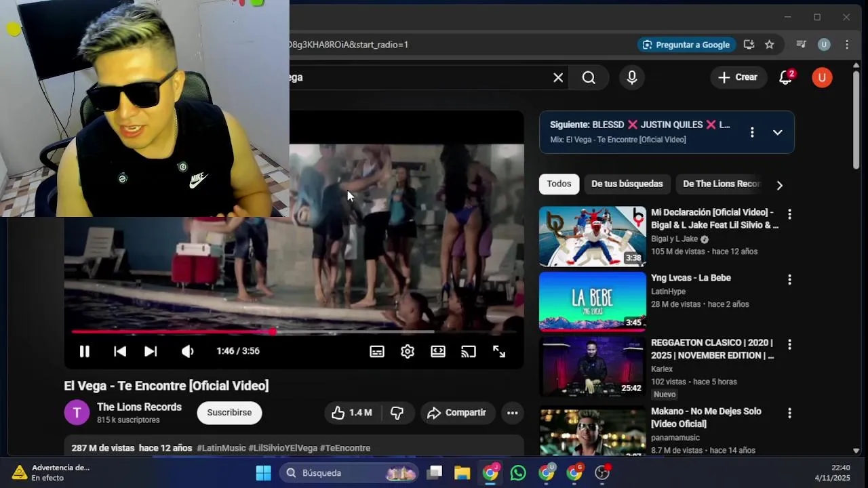Image resolution: width=868 pixels, height=488 pixels.
Task: Open the Windows Start menu
Action: (x=263, y=472)
